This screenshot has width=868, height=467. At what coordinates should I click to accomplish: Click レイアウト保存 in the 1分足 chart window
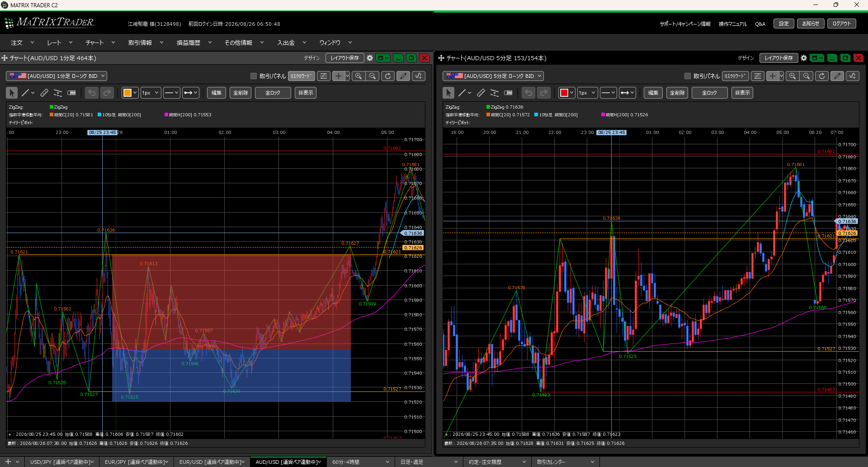[344, 58]
